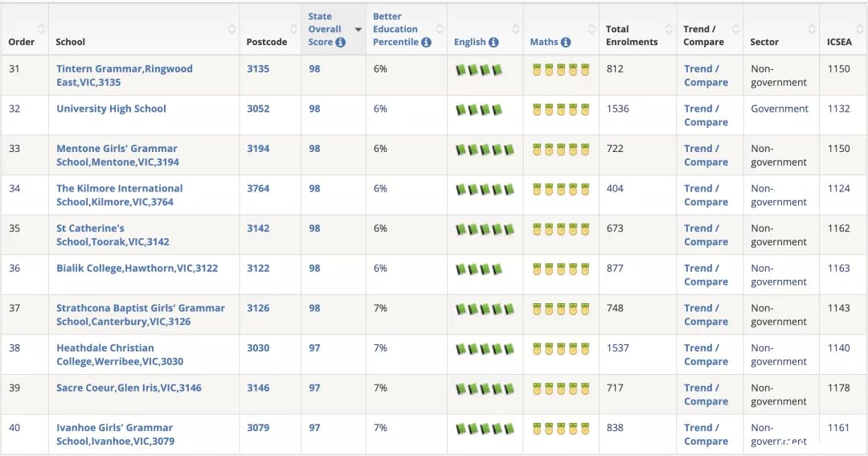The height and width of the screenshot is (456, 868).
Task: Sort by Total Enrolments arrows
Action: pos(669,29)
